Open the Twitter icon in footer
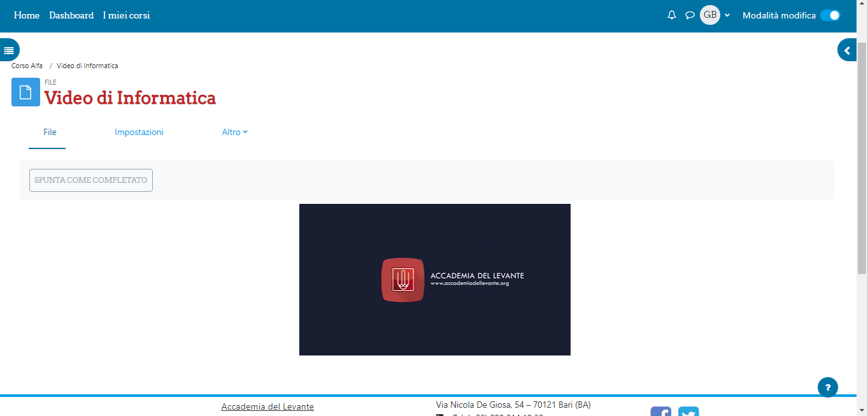The image size is (868, 416). pyautogui.click(x=688, y=412)
